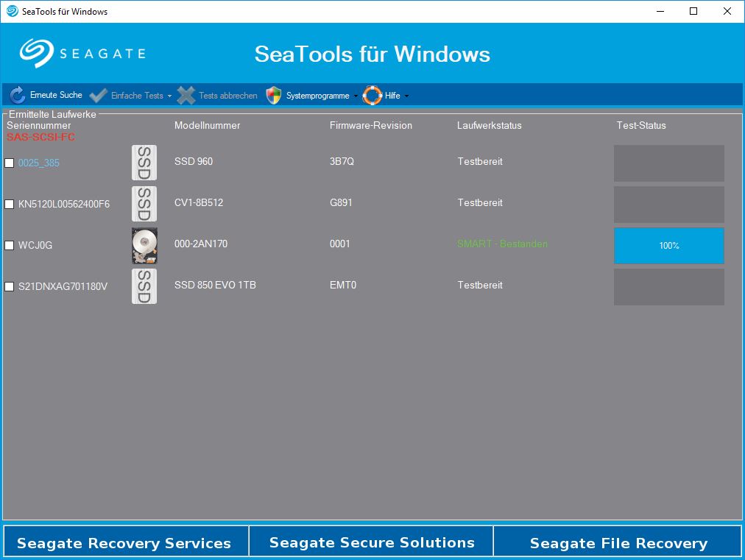
Task: Click the SSD icon for CV1-8B512
Action: click(144, 205)
